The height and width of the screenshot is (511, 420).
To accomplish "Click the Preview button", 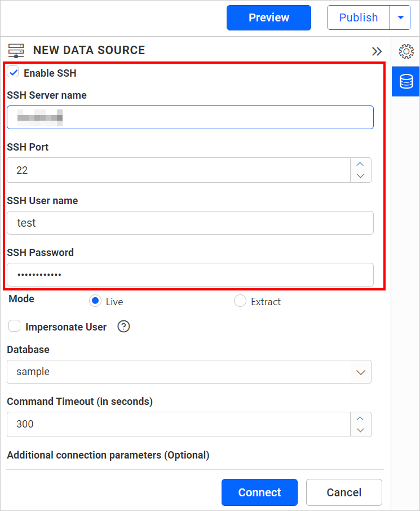I will (x=268, y=17).
